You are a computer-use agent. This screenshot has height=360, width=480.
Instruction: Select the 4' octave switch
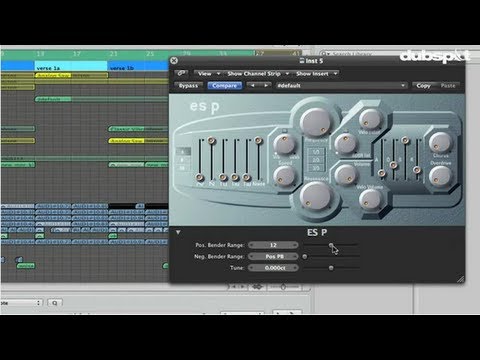[x=183, y=152]
